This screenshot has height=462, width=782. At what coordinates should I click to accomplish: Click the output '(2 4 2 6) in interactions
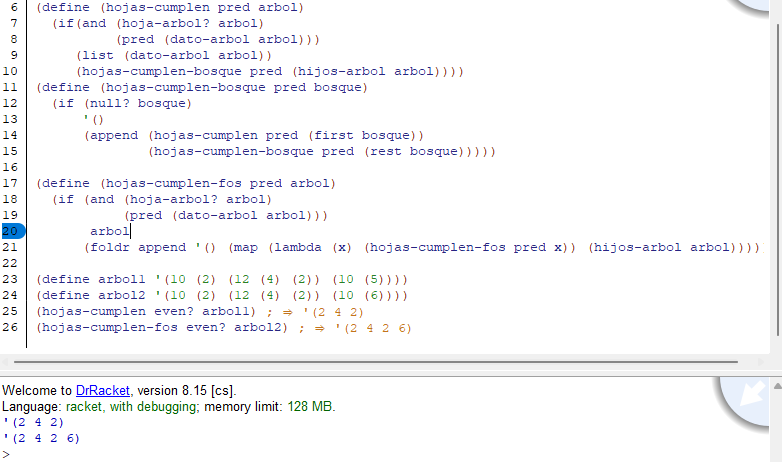(41, 438)
